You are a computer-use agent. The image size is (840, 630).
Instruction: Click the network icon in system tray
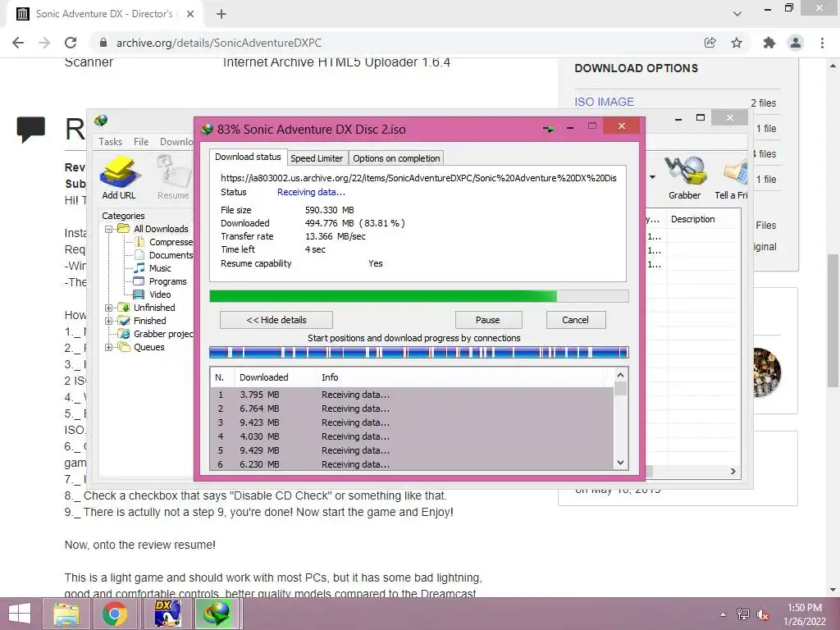pos(743,614)
